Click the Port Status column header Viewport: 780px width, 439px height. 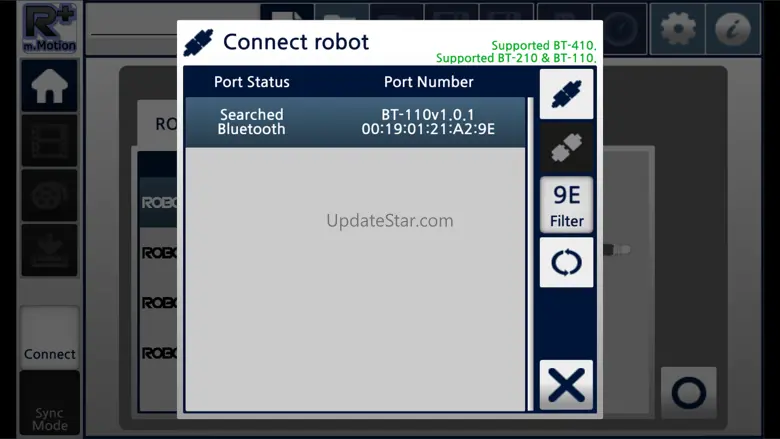(252, 82)
